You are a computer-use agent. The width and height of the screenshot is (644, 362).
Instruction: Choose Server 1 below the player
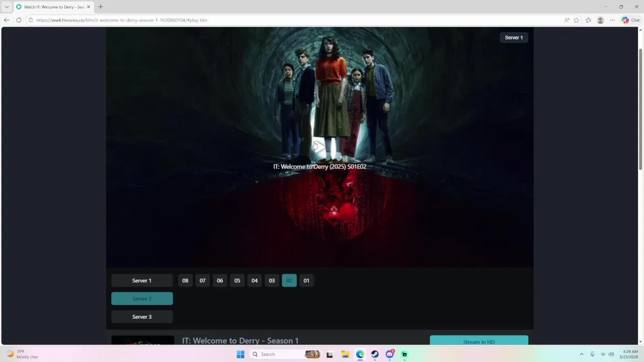[142, 281]
